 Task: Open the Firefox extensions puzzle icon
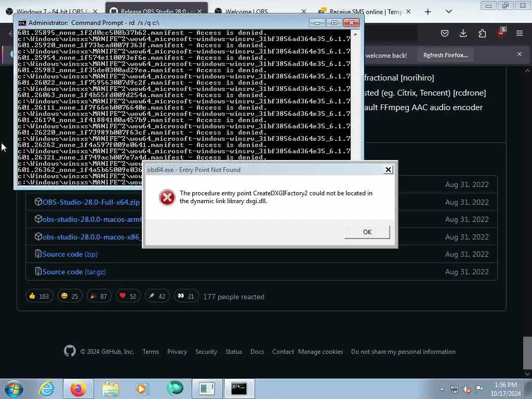[482, 33]
